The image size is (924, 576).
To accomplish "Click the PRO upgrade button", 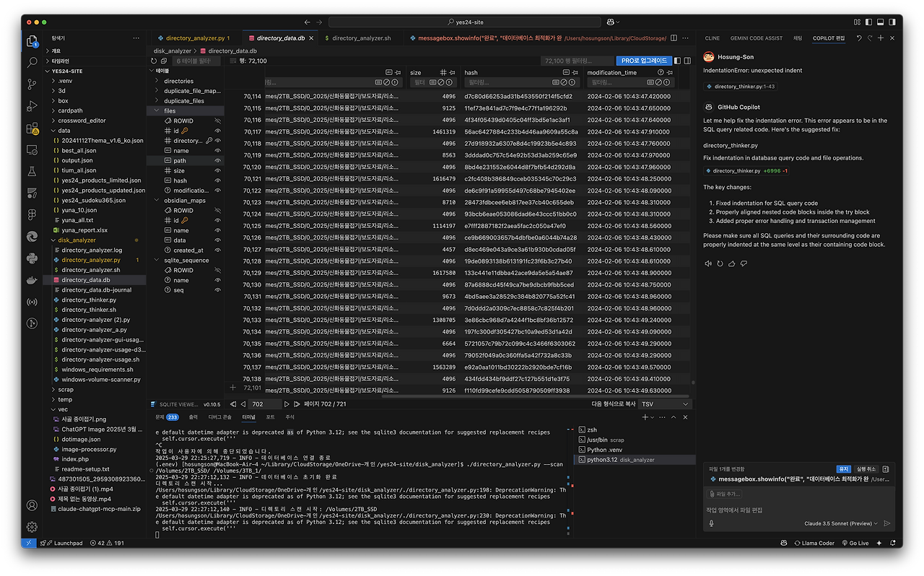I will [643, 61].
